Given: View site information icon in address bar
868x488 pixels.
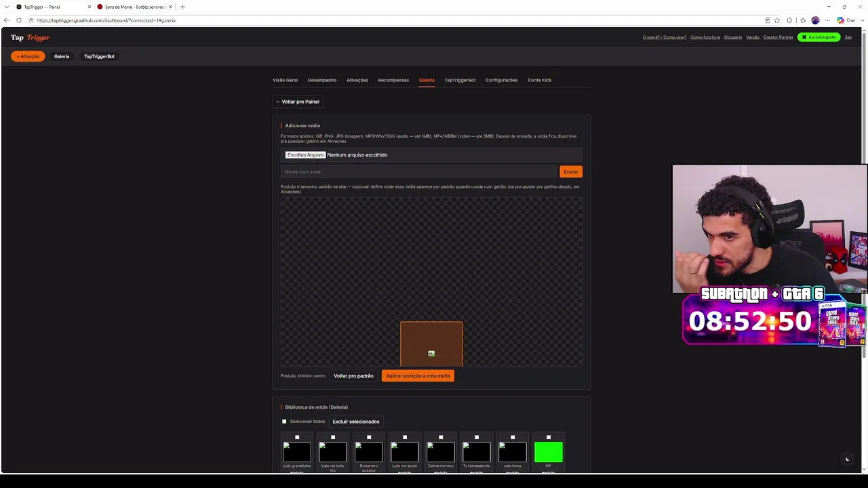Looking at the screenshot, I should (x=31, y=20).
